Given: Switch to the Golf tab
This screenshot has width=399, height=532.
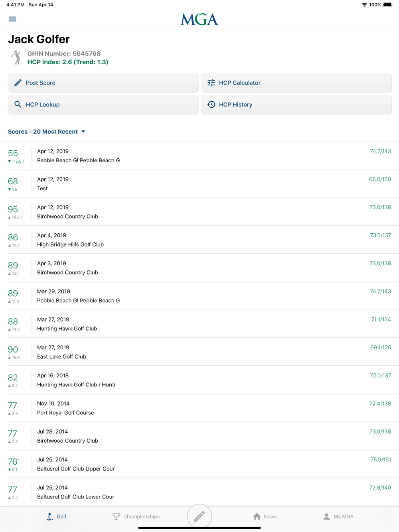Looking at the screenshot, I should coord(56,516).
